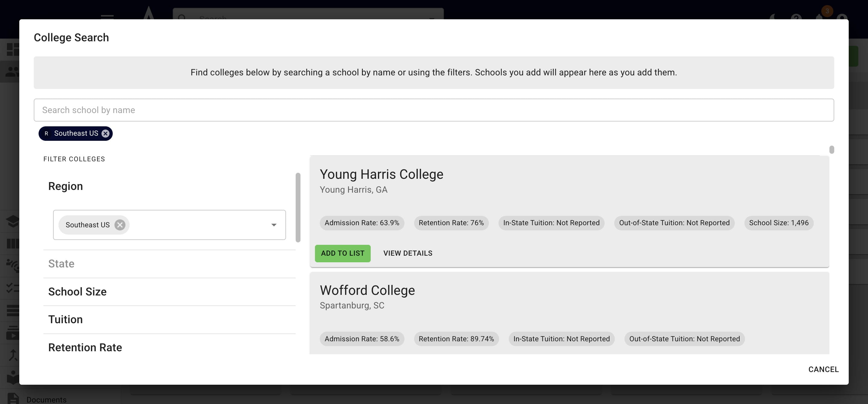The image size is (868, 404).
Task: Remove the Southeast US chip below the search field
Action: tap(105, 134)
